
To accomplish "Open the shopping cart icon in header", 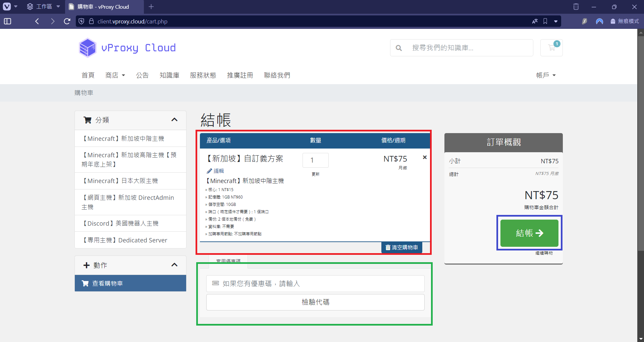I will point(551,48).
